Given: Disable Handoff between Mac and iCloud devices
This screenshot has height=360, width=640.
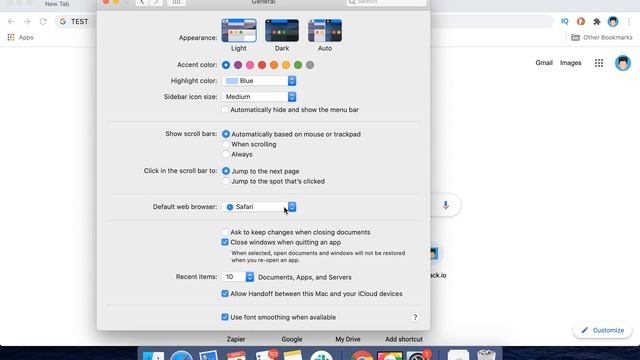Looking at the screenshot, I should click(225, 293).
